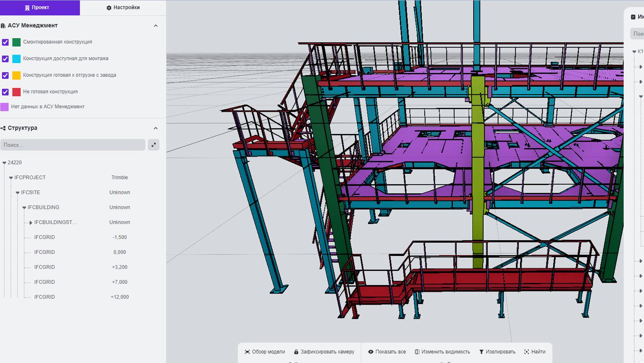644x363 pixels.
Task: Collapse the IFCBUILDING tree node
Action: 24,207
